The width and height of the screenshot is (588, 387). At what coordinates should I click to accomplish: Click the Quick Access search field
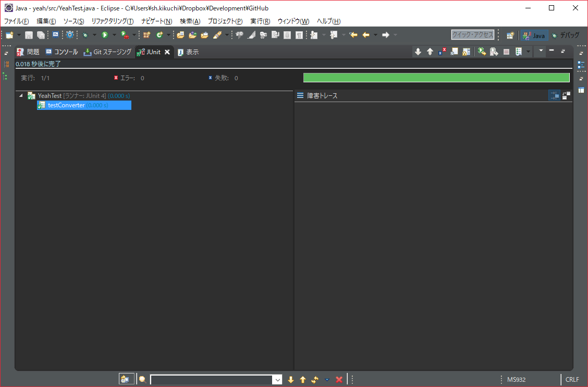472,34
